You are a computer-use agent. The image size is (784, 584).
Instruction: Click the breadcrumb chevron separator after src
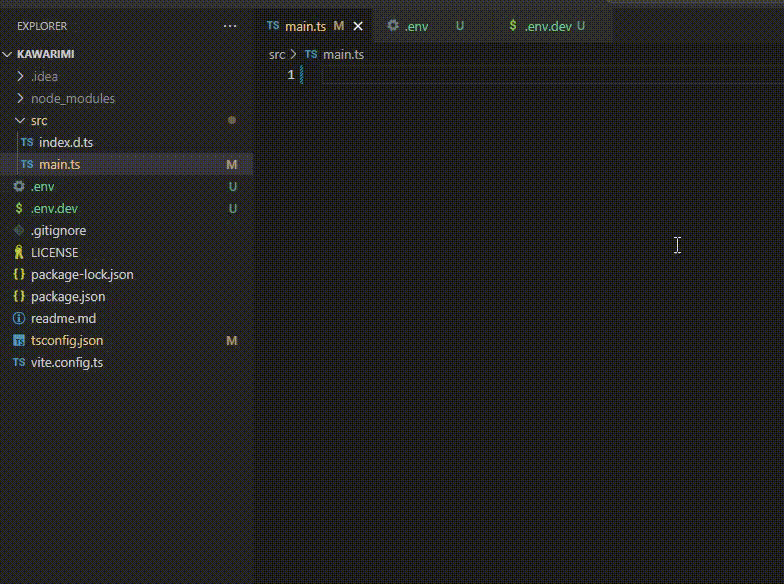pyautogui.click(x=294, y=54)
